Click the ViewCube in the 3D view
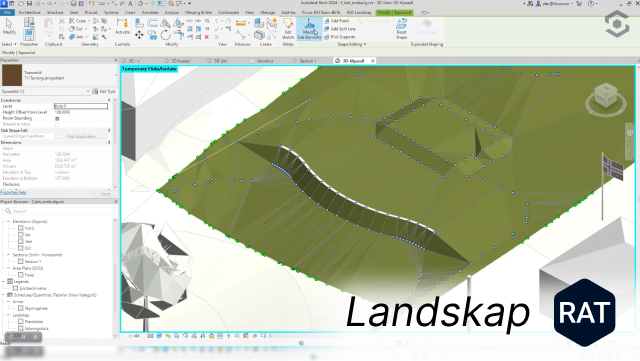 point(606,97)
